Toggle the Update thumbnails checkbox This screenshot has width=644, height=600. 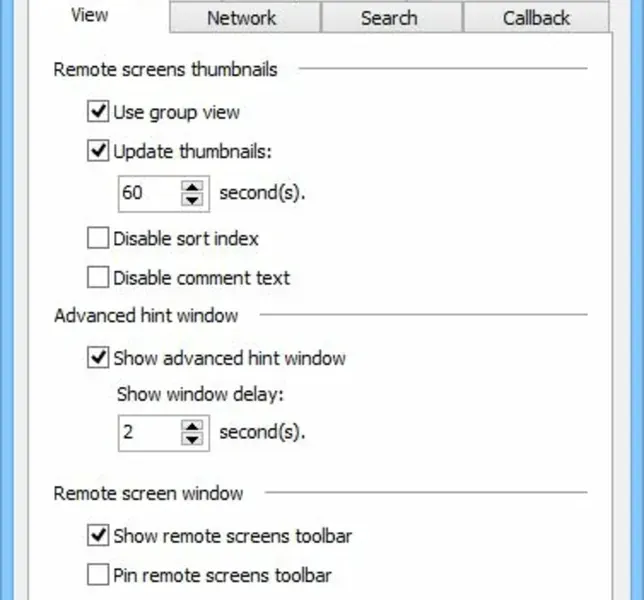[98, 151]
